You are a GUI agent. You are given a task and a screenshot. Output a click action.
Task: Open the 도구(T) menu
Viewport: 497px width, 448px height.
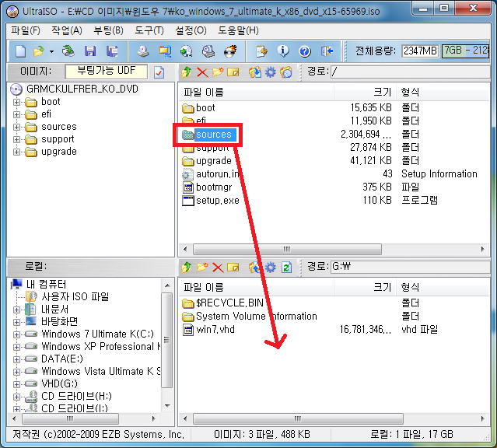[149, 30]
